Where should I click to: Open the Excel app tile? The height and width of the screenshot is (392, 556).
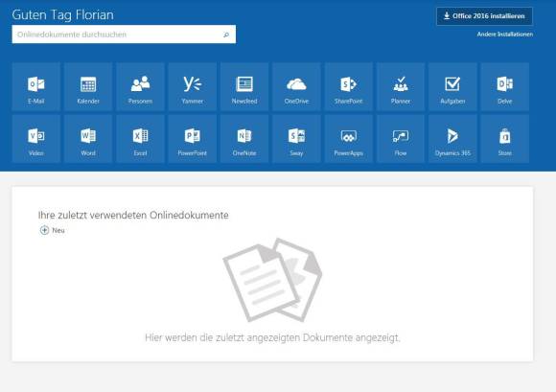140,139
